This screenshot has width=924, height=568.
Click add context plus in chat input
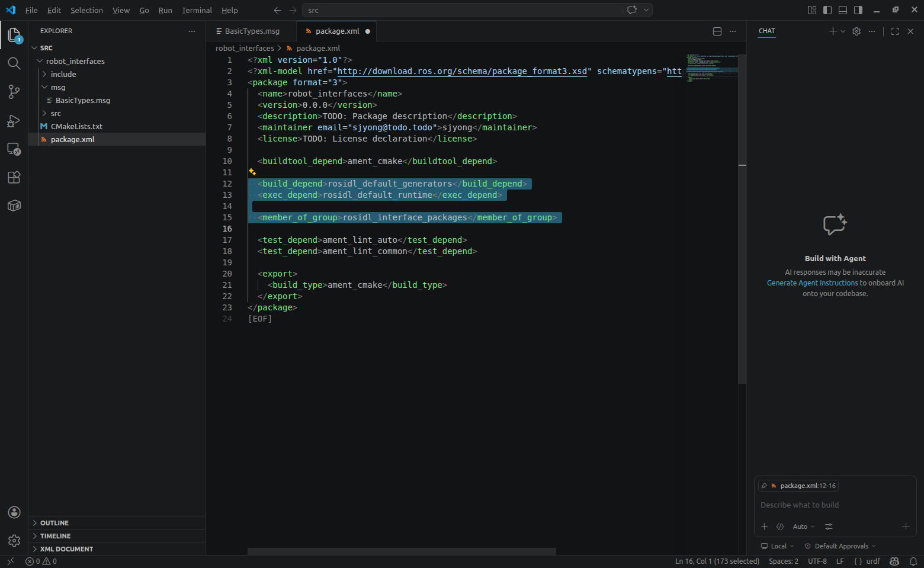pos(764,527)
